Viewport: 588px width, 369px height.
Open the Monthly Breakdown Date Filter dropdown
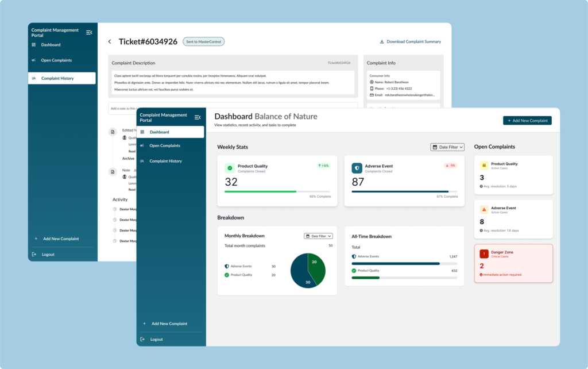[318, 236]
